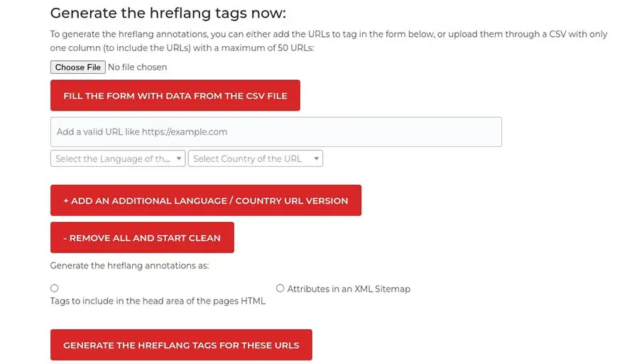
Task: Click the minus sign on the Remove button
Action: coord(65,238)
